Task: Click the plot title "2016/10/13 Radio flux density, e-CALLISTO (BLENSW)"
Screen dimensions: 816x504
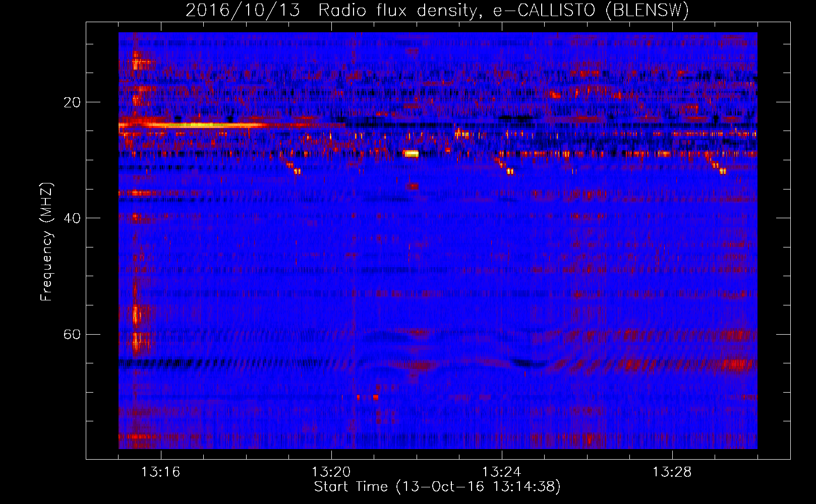Action: coord(437,10)
